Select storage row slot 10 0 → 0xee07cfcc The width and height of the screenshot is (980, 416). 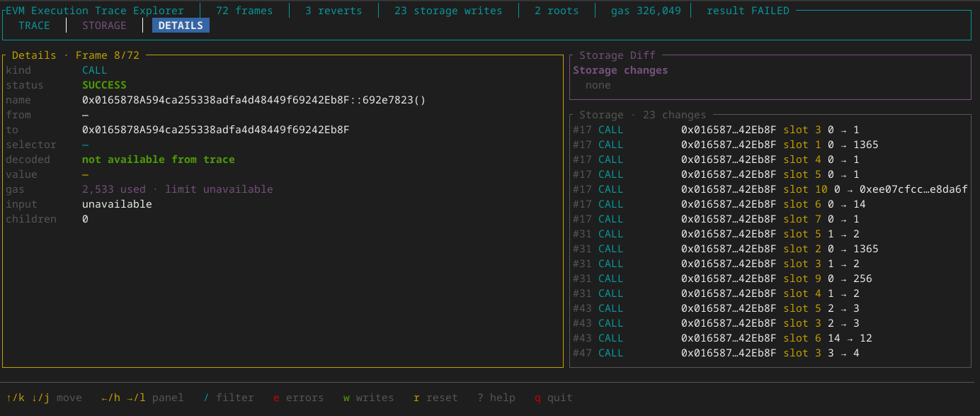[x=770, y=189]
